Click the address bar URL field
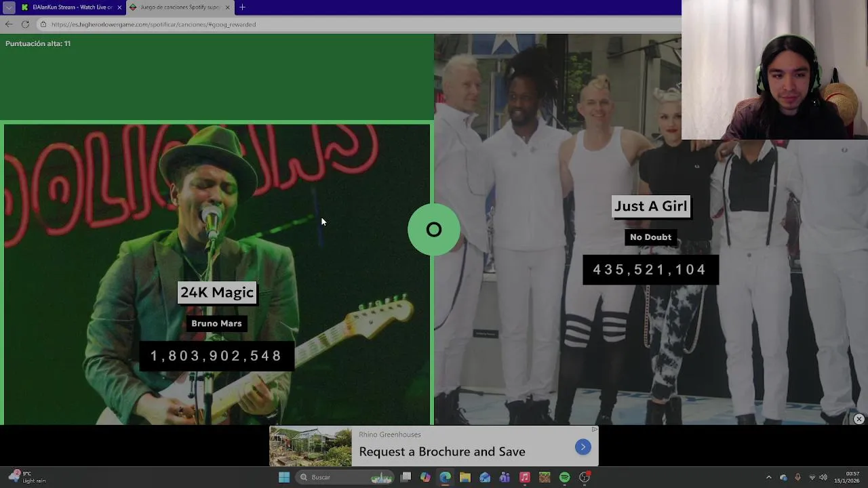The image size is (868, 488). coord(359,24)
